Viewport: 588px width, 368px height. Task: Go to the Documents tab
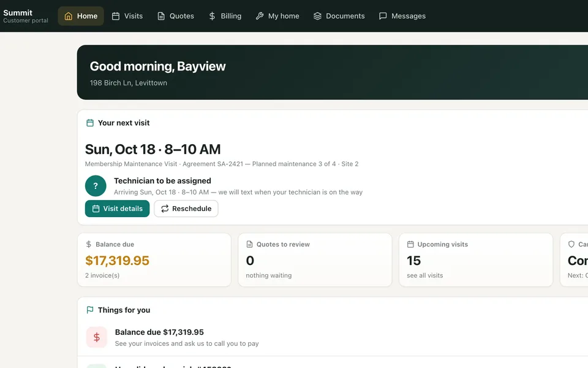pyautogui.click(x=339, y=16)
